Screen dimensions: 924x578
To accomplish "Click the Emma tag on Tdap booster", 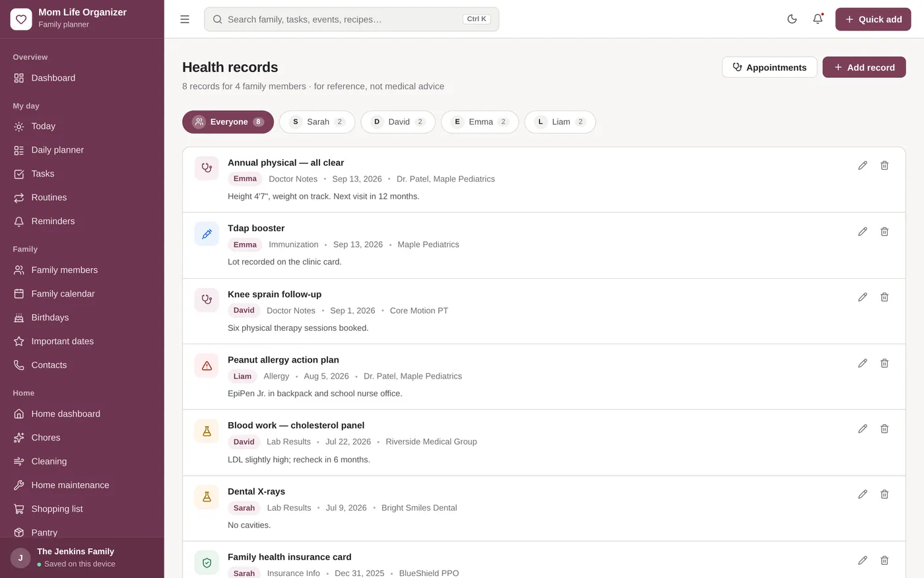I will pyautogui.click(x=245, y=244).
